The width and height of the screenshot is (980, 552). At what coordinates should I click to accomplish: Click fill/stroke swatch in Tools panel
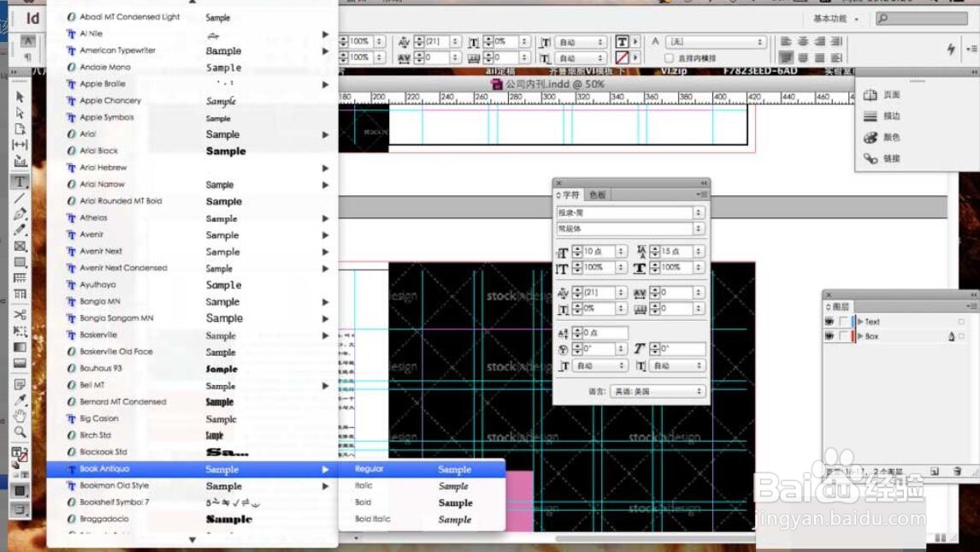[20, 454]
